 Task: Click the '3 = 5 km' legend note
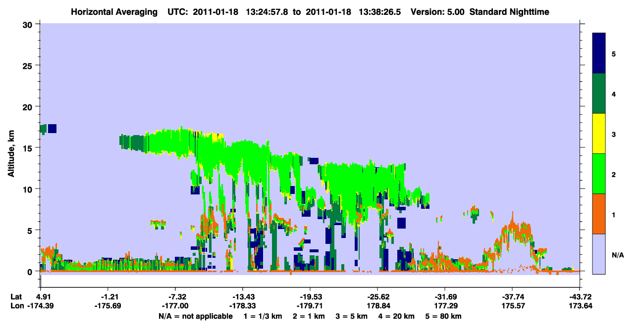pyautogui.click(x=352, y=316)
